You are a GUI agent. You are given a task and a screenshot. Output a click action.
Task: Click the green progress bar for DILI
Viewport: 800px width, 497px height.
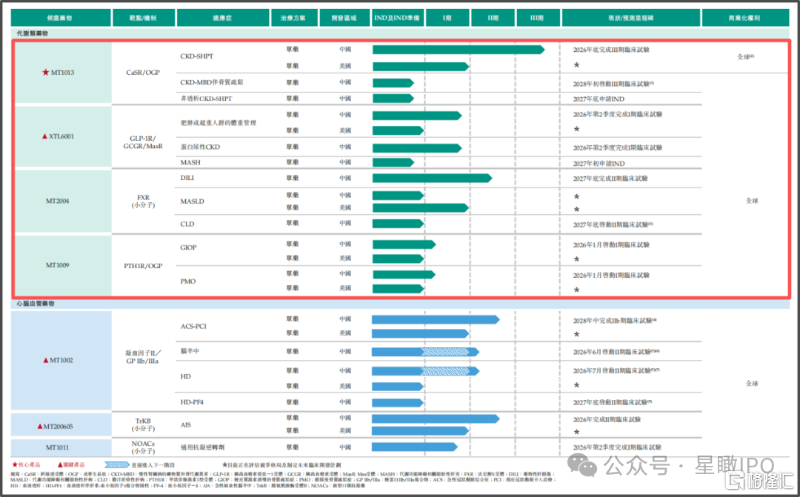point(432,178)
